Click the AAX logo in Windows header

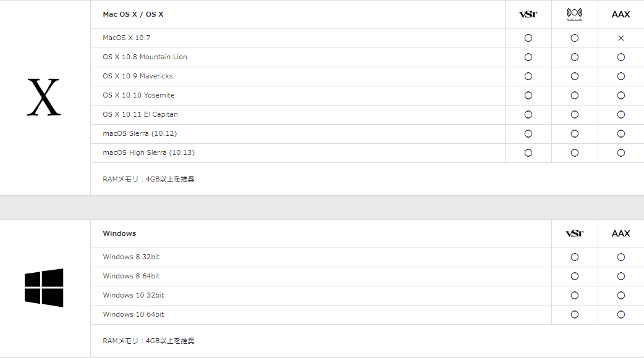point(621,233)
